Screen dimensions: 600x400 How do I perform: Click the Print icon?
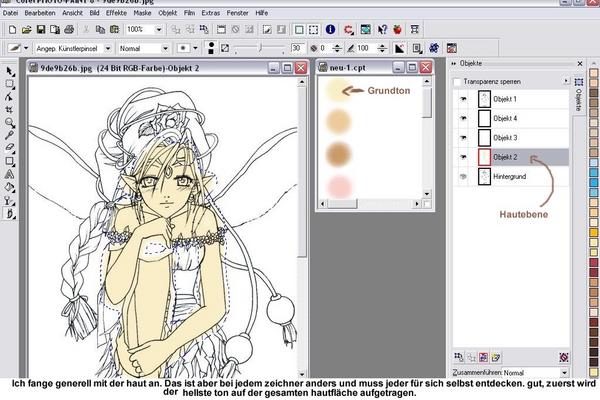click(69, 29)
